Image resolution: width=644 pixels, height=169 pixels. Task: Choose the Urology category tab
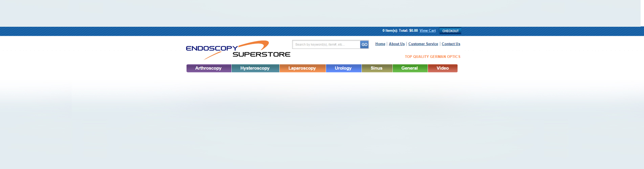(343, 68)
